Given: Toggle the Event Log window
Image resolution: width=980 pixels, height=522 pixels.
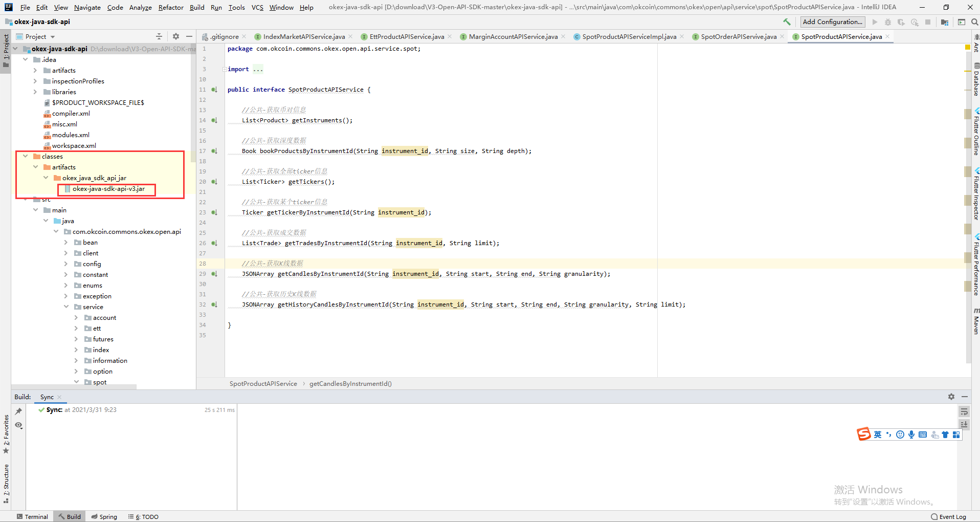Looking at the screenshot, I should click(949, 516).
